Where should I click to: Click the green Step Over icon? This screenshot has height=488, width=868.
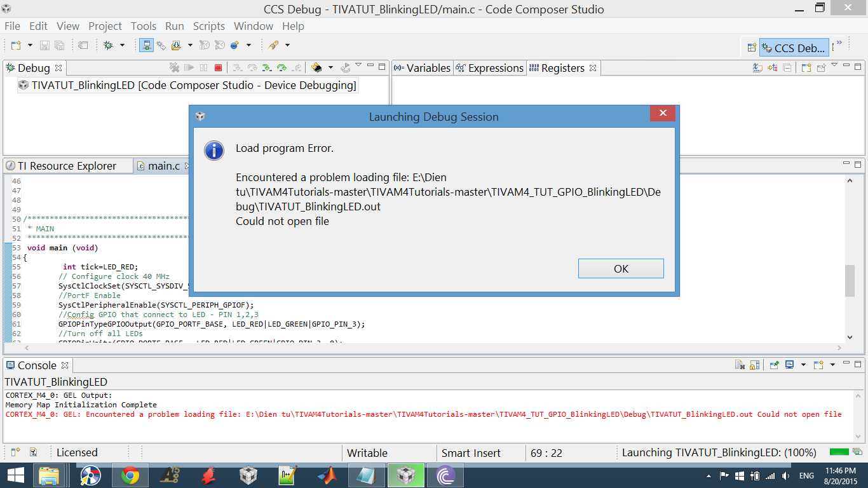(281, 67)
